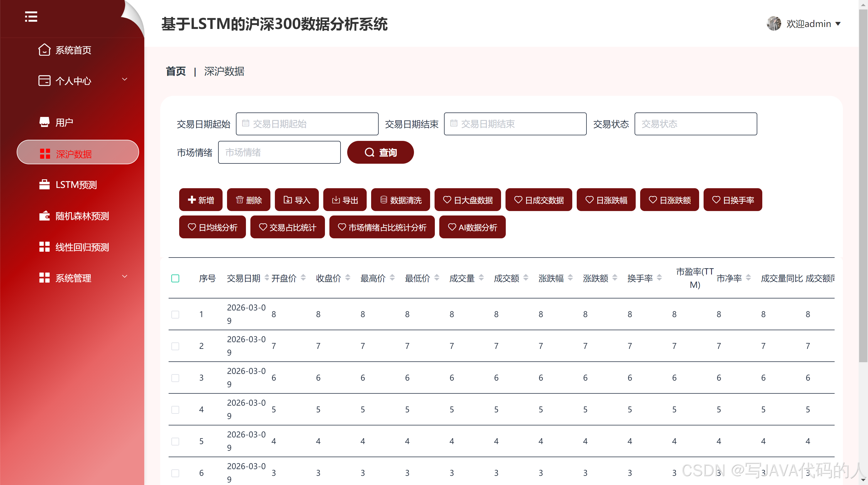Click the calendar icon in 交易日期起始 field
This screenshot has width=868, height=485.
click(x=246, y=123)
